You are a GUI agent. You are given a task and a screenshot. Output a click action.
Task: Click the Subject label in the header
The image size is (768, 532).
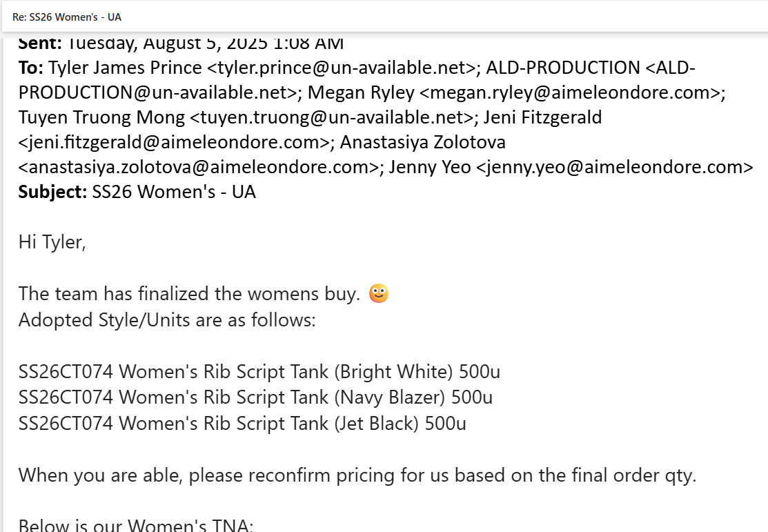point(52,192)
